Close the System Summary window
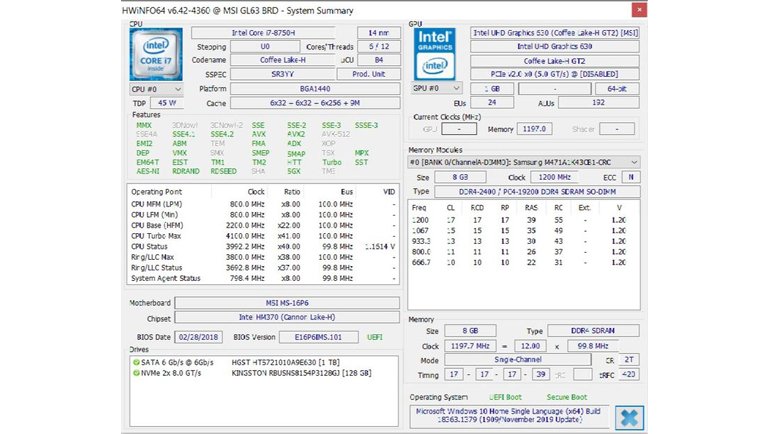This screenshot has width=770, height=434. click(639, 10)
